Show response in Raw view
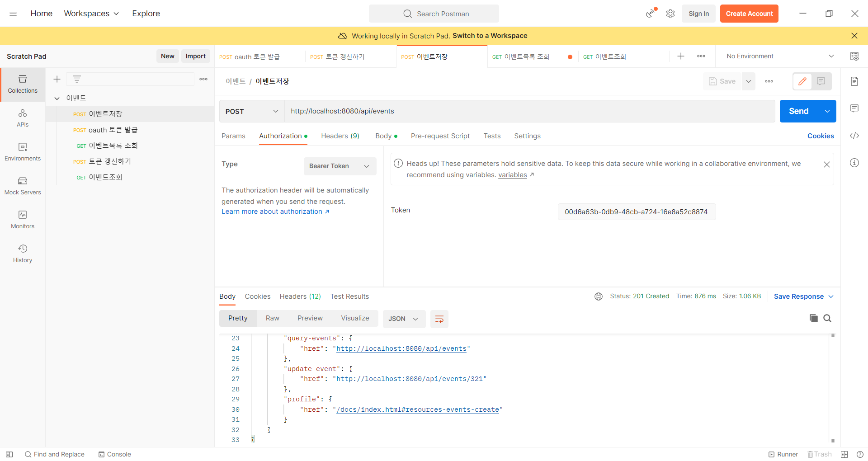 (273, 318)
